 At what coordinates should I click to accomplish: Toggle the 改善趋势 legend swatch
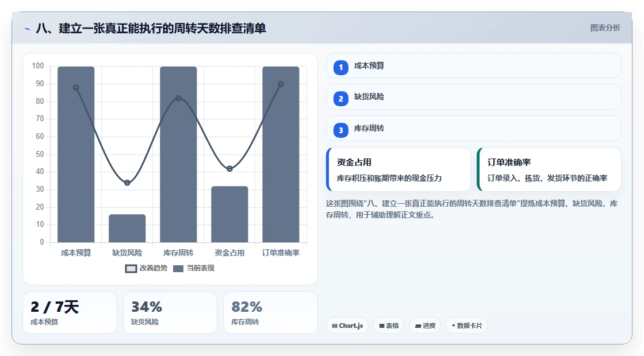coord(131,269)
